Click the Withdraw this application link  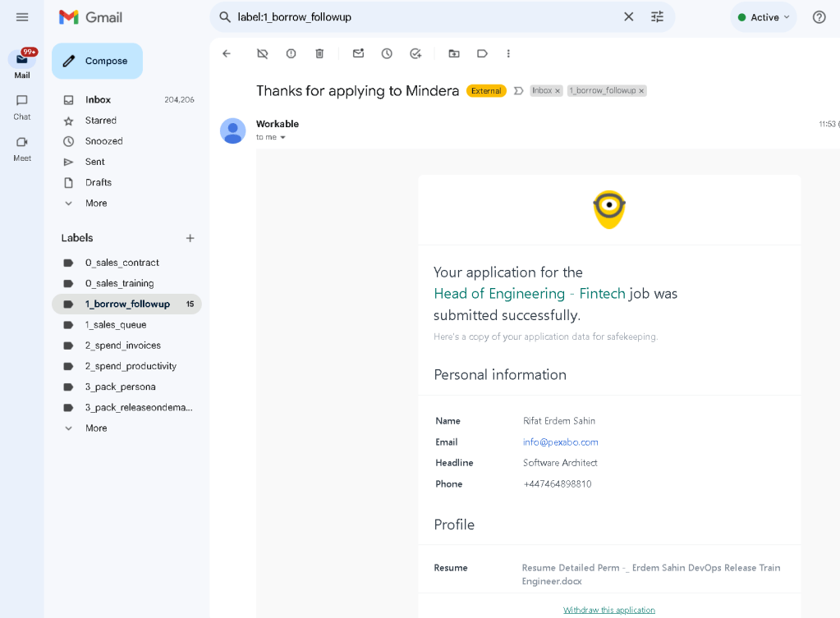click(x=609, y=610)
